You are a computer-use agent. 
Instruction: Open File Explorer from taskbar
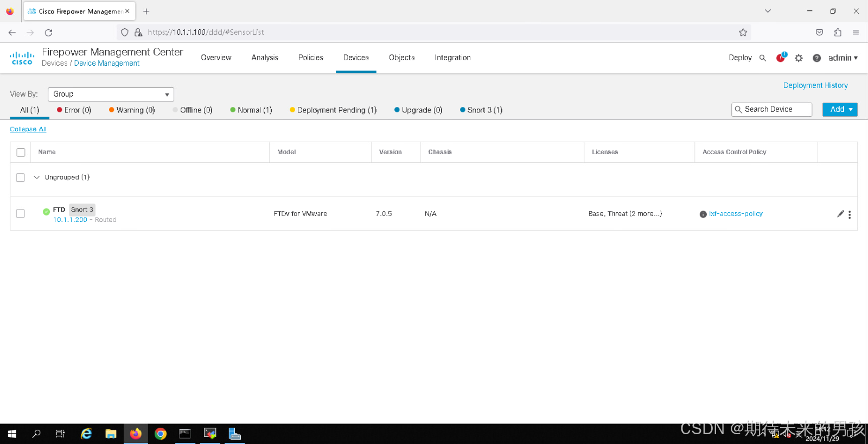[111, 434]
